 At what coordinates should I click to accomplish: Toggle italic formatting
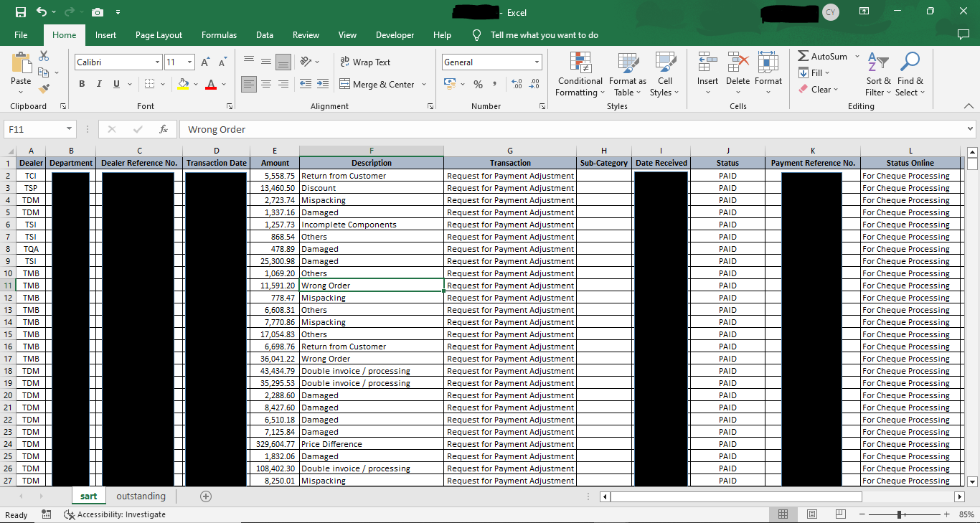click(x=99, y=85)
